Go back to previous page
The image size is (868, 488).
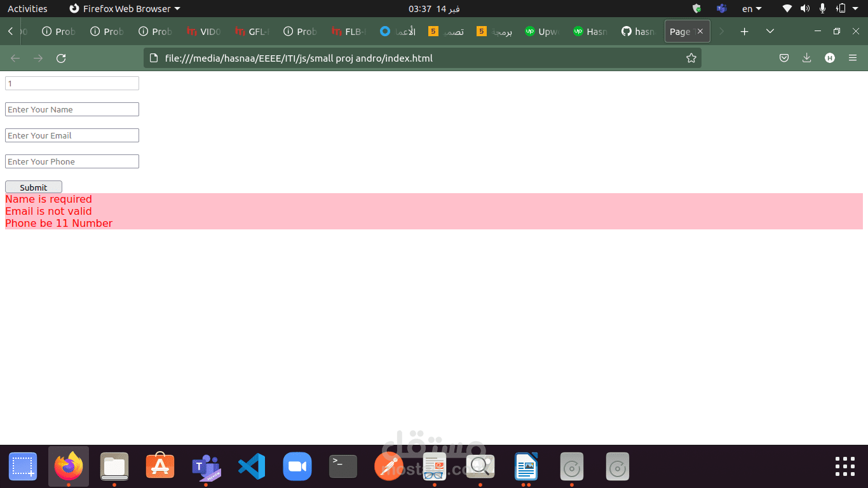pos(15,58)
